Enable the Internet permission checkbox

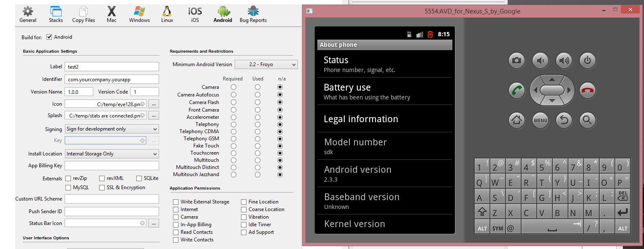click(x=176, y=209)
